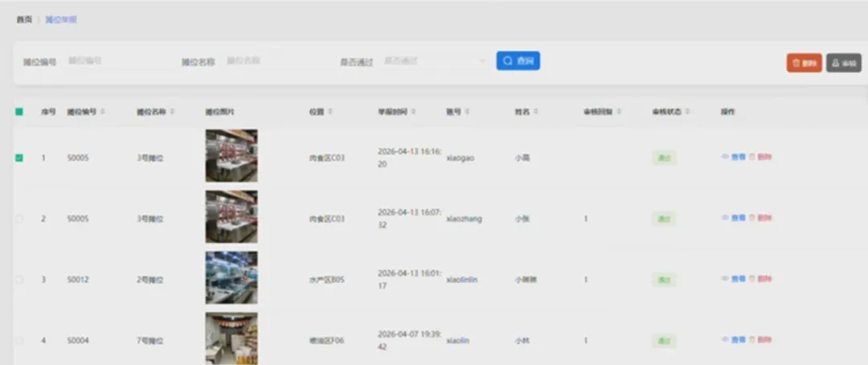Viewport: 868px width, 365px height.
Task: Sort by 位置 column sort arrows
Action: 330,112
